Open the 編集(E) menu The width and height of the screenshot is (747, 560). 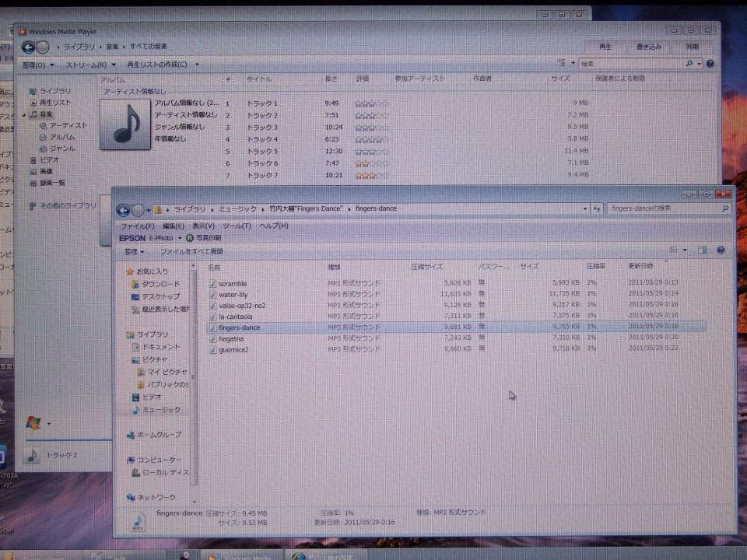tap(174, 226)
